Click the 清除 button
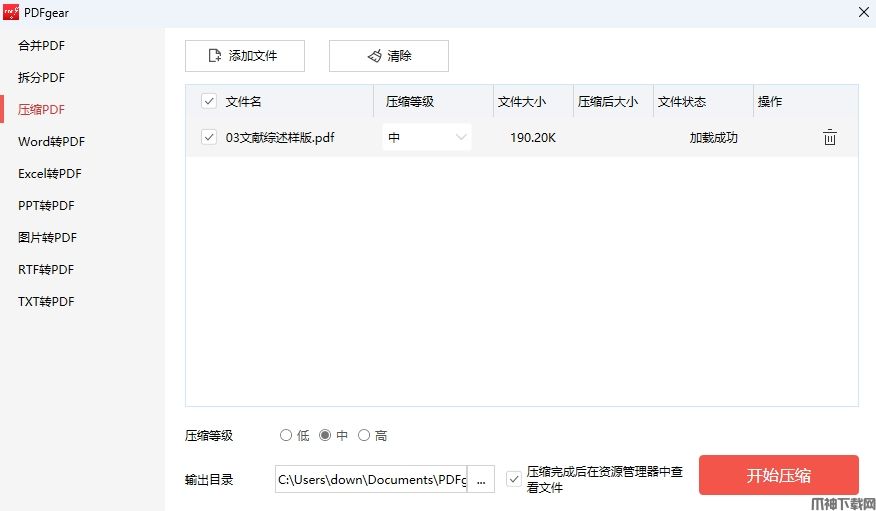This screenshot has height=511, width=876. pyautogui.click(x=389, y=56)
